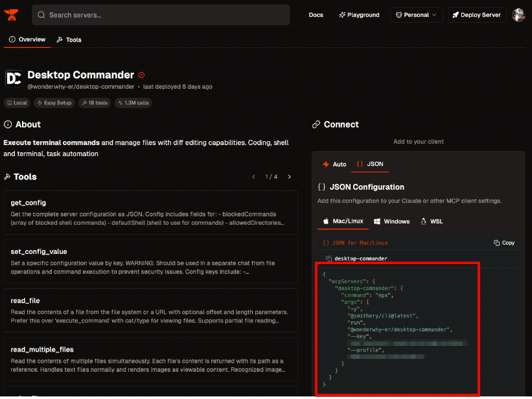Go to next tools page
532x399 pixels.
pyautogui.click(x=290, y=177)
